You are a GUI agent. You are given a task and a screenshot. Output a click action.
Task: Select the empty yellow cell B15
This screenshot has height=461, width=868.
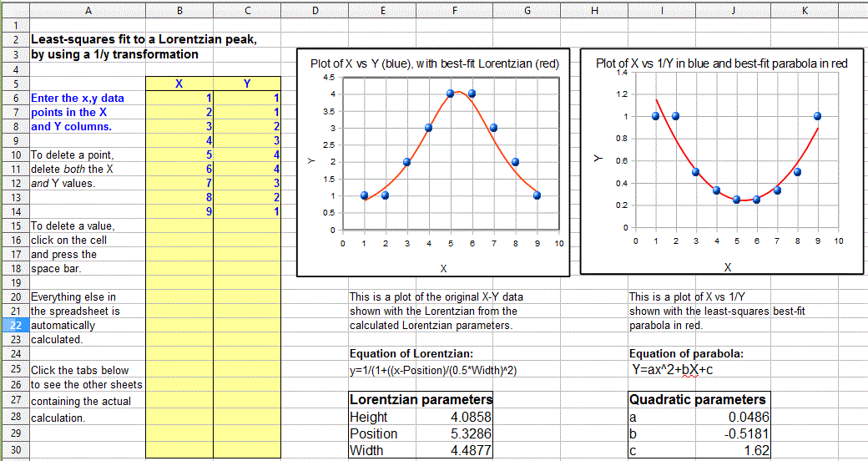coord(179,226)
